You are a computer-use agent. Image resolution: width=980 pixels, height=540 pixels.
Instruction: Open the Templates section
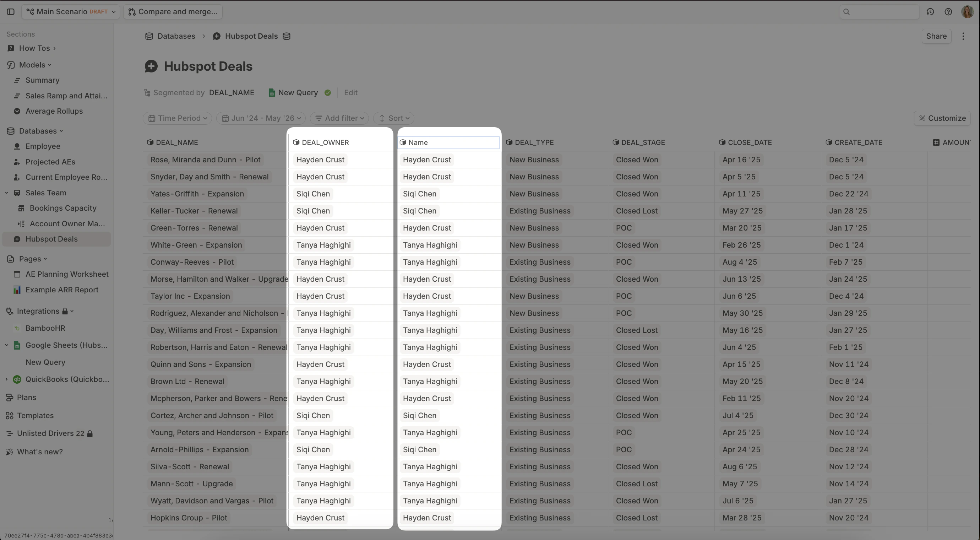tap(36, 416)
